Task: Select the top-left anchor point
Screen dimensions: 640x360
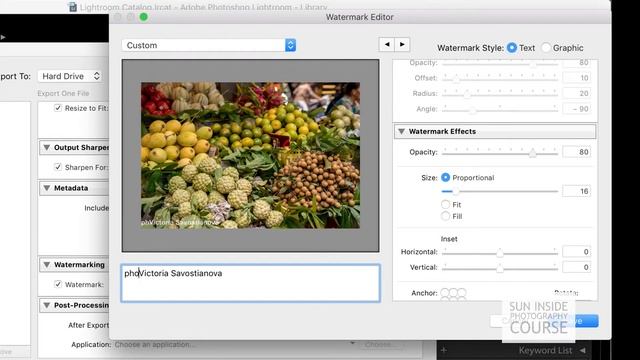Action: click(x=444, y=293)
